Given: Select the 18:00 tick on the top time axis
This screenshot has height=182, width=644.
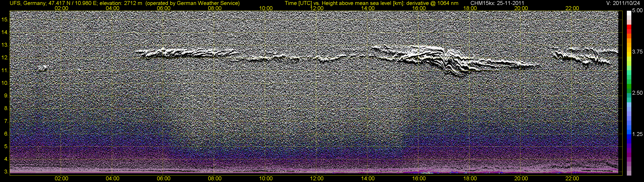Looking at the screenshot, I should pyautogui.click(x=470, y=8).
